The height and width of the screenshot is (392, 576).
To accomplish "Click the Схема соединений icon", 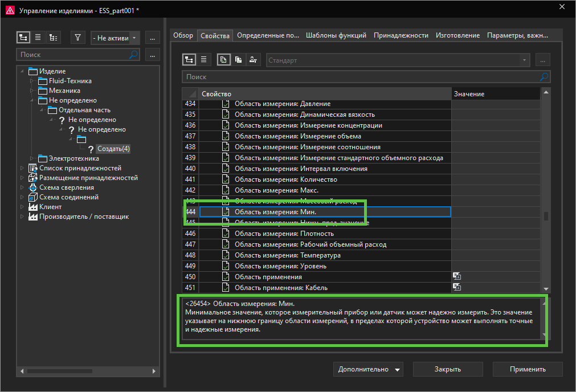I will tap(32, 197).
